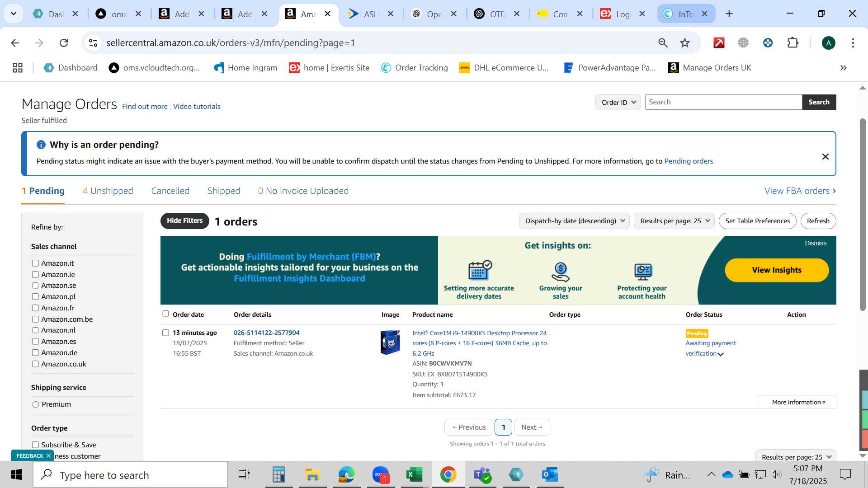Screen dimensions: 868x488
Task: Tick the Amazon.ie sales channel checkbox
Action: [x=35, y=274]
